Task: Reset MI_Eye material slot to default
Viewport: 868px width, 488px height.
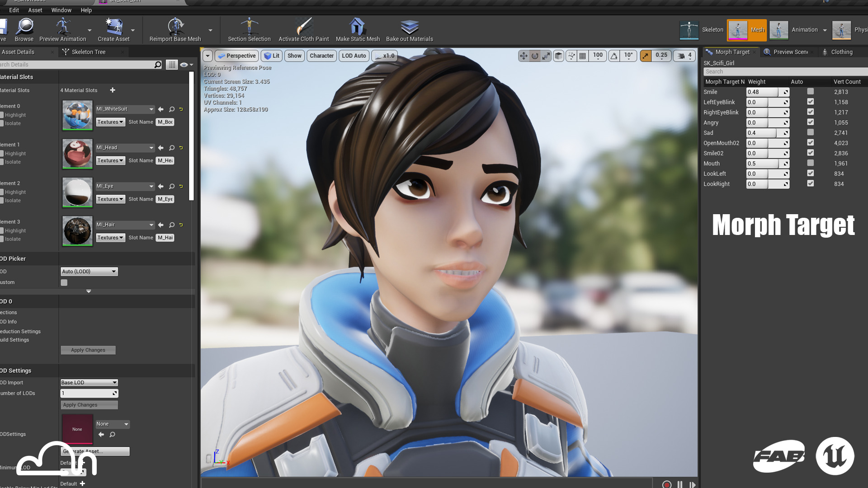Action: (x=181, y=186)
